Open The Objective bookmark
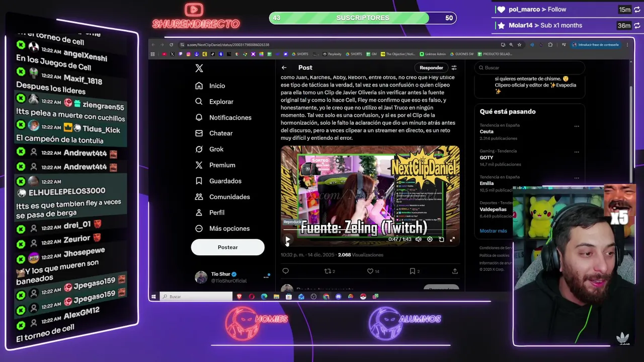The height and width of the screenshot is (362, 644). pos(398,54)
